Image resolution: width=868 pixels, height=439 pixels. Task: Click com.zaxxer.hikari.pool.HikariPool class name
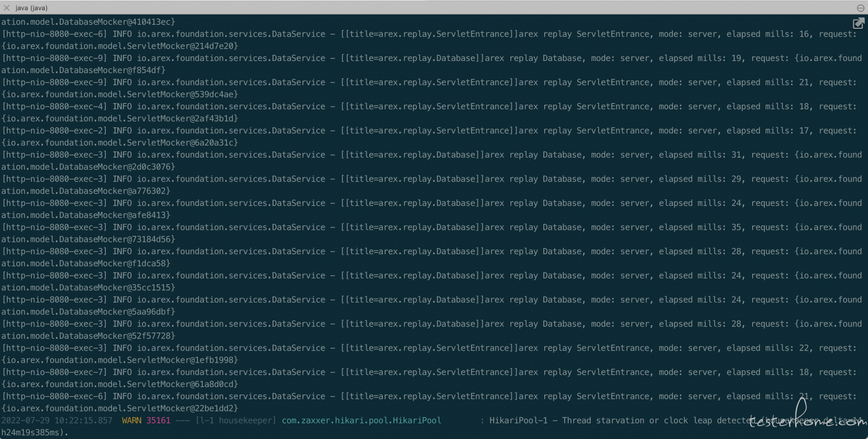point(361,420)
